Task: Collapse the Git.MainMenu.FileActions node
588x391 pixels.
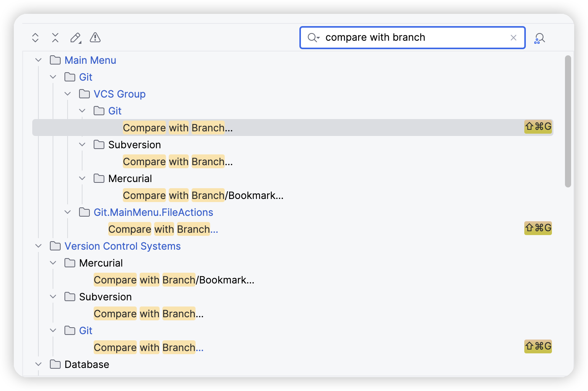Action: click(x=68, y=212)
